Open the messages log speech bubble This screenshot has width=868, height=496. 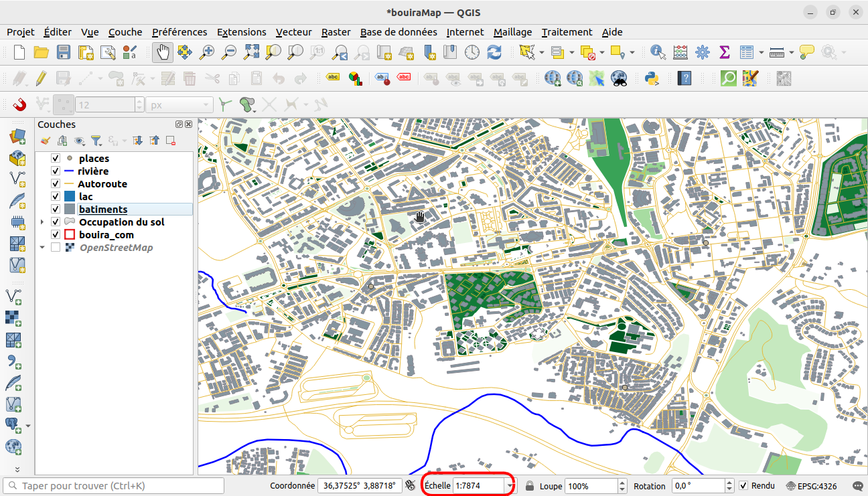[857, 486]
